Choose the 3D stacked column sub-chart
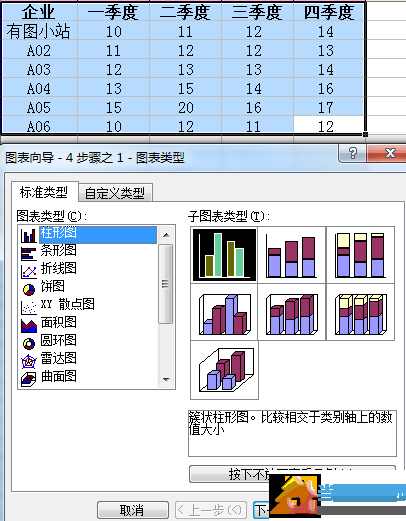The height and width of the screenshot is (521, 406). point(292,312)
